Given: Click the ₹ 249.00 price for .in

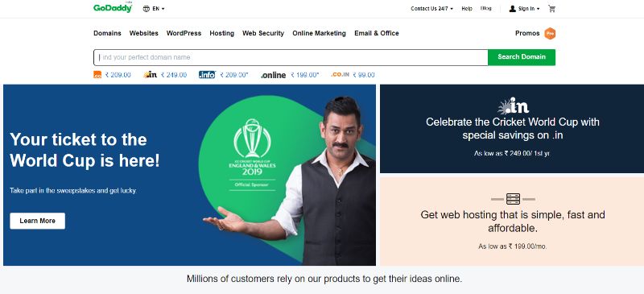Looking at the screenshot, I should (174, 75).
